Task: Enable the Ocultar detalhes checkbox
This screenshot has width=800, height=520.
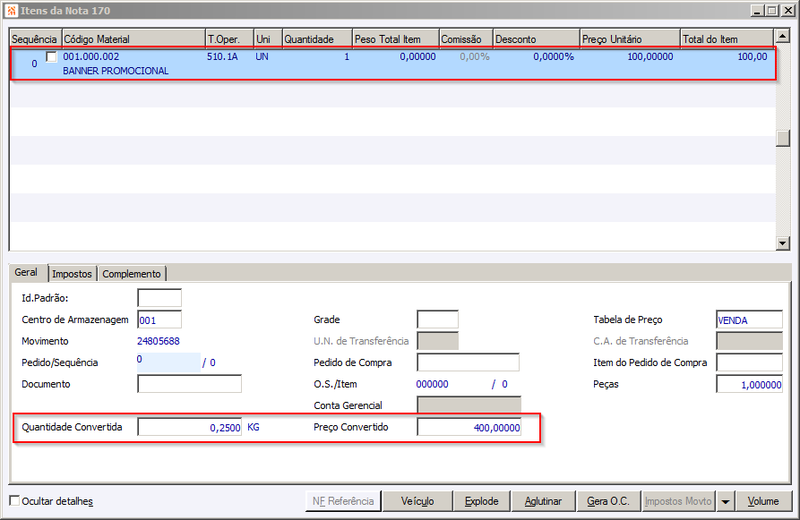Action: pos(15,501)
